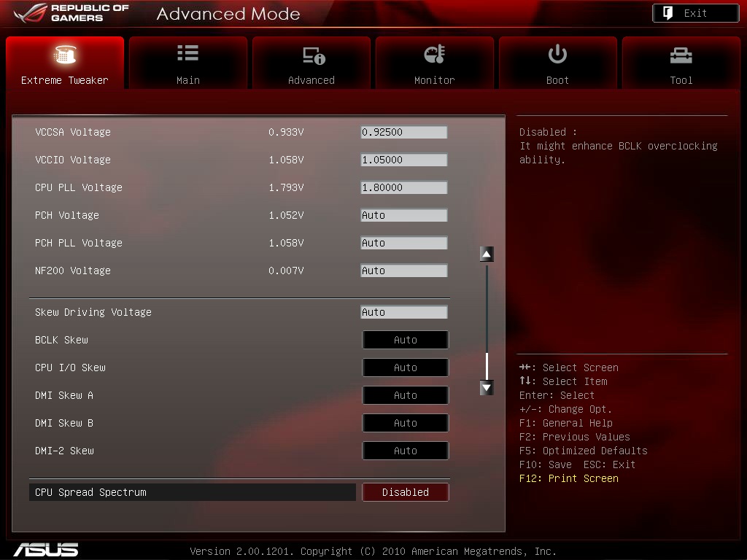This screenshot has width=747, height=560.
Task: Open the Extreme Tweaker tab
Action: point(65,63)
